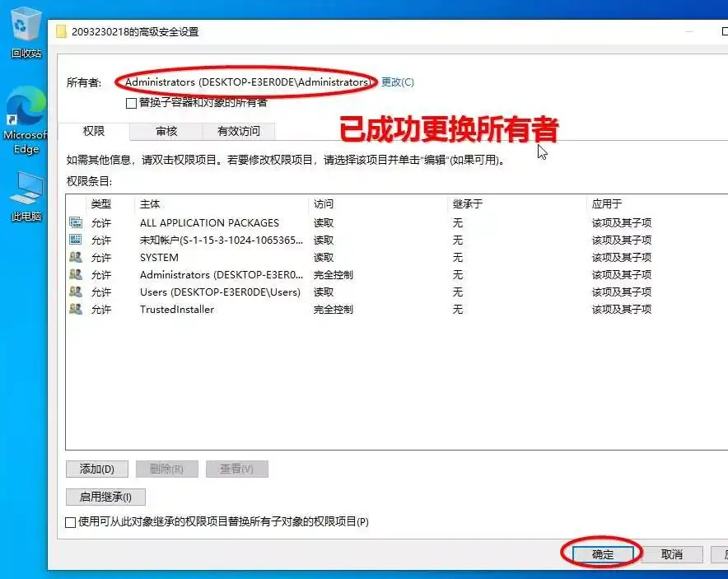Select the ALL APPLICATION PACKAGES entry icon
The image size is (728, 579).
pos(76,222)
